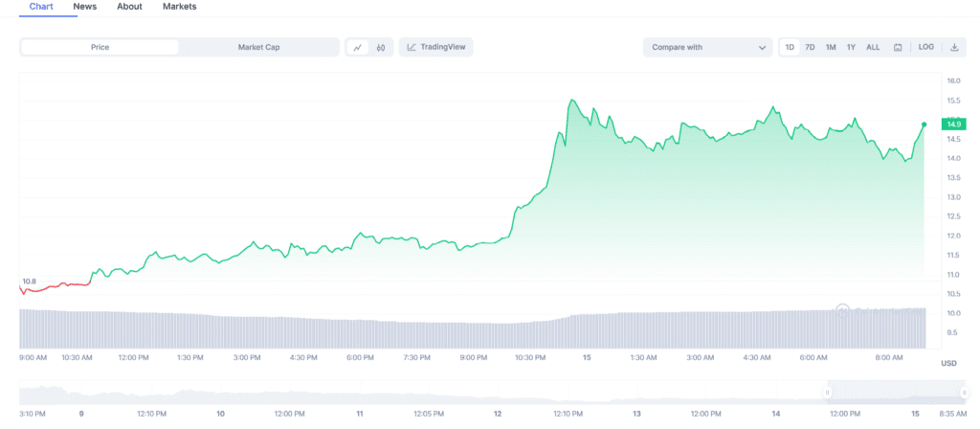Grab the left range slider handle
The height and width of the screenshot is (429, 980).
[827, 393]
